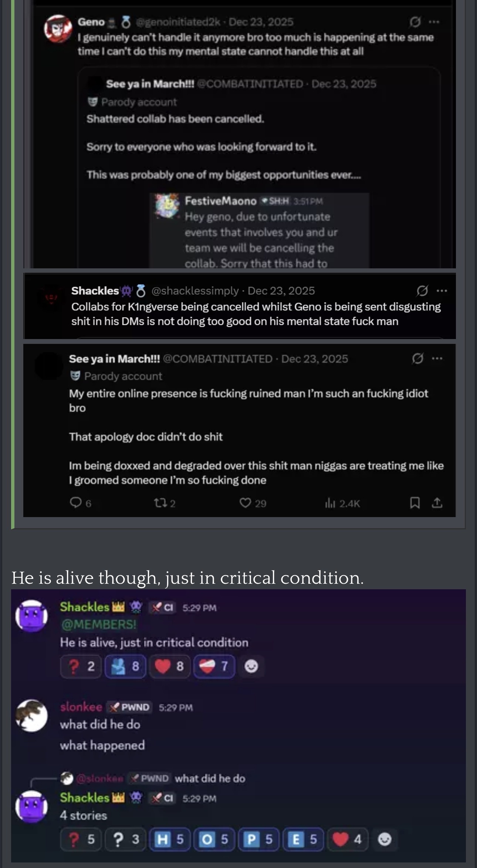477x868 pixels.
Task: Open the more options menu on Shackles' tweet
Action: (x=442, y=291)
